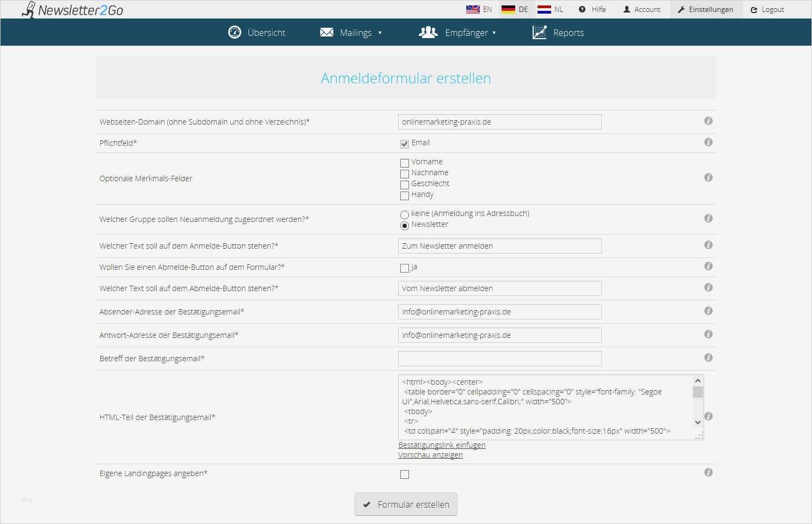Open the Empfänger dropdown arrow
Viewport: 812px width, 524px height.
495,33
